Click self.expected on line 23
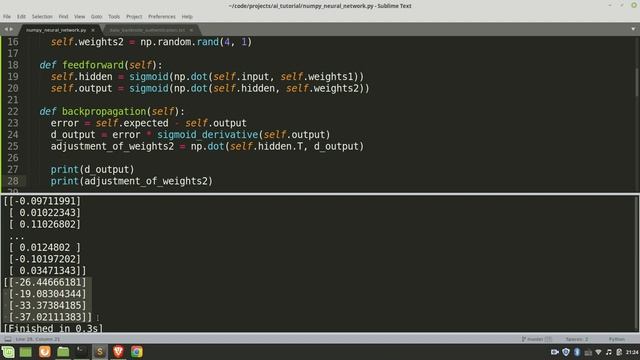640x360 pixels. 132,123
